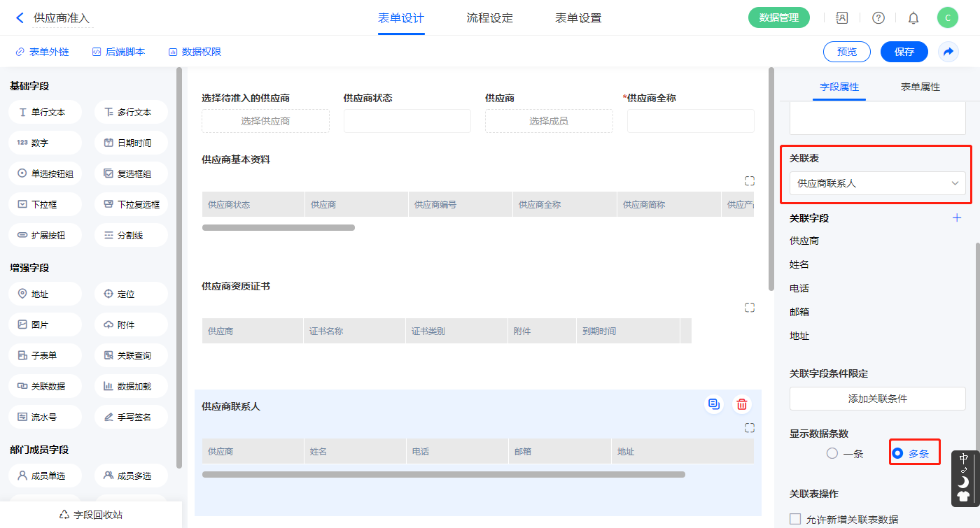Switch to the 表单属性 tab
Viewport: 980px width, 528px height.
tap(920, 87)
